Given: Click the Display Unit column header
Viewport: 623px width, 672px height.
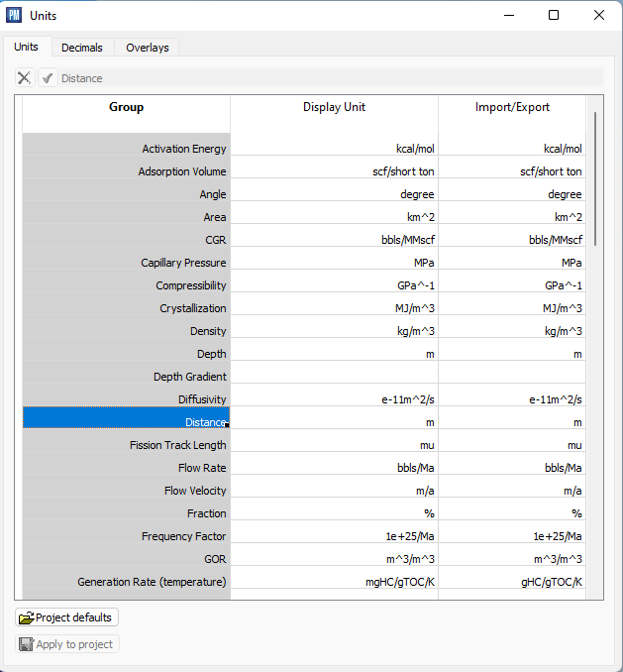Looking at the screenshot, I should (334, 107).
